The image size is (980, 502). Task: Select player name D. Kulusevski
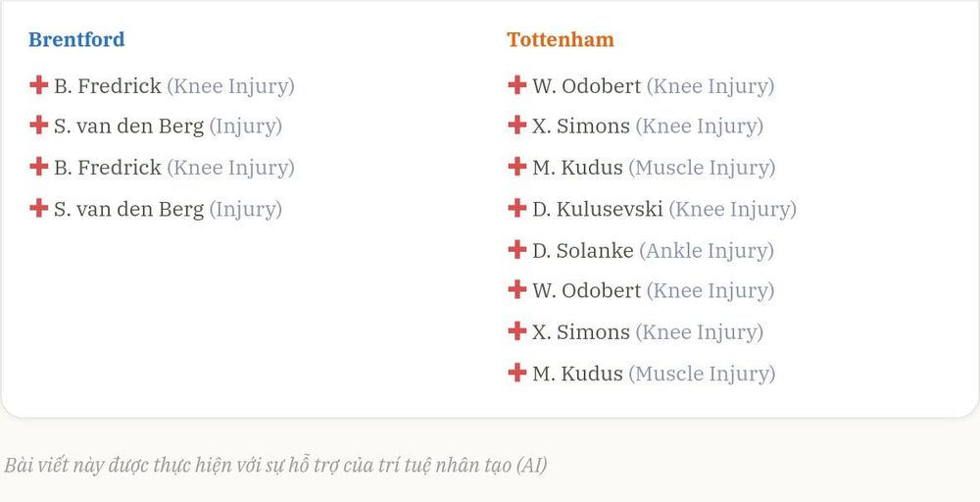[598, 209]
